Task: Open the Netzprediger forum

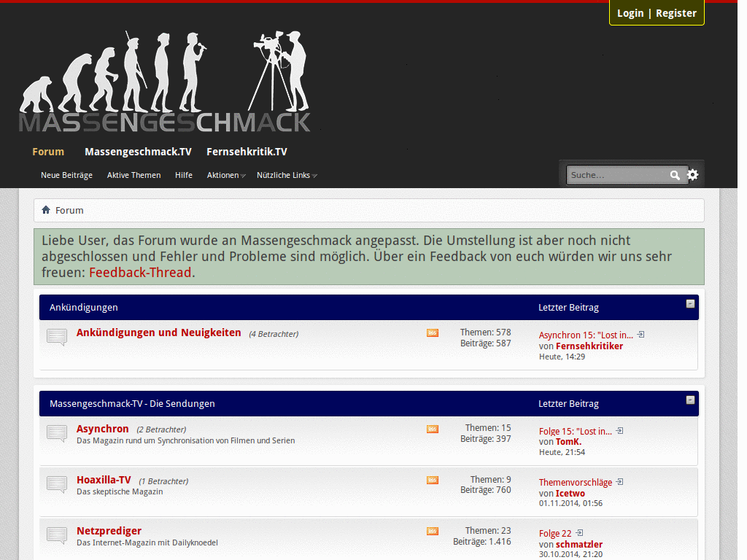Action: click(x=109, y=531)
